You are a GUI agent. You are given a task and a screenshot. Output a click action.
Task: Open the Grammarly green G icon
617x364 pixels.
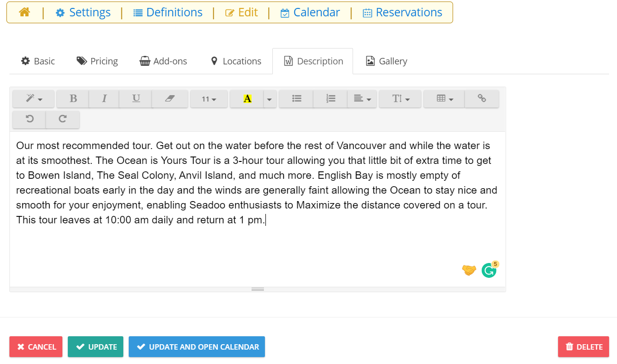pyautogui.click(x=488, y=270)
